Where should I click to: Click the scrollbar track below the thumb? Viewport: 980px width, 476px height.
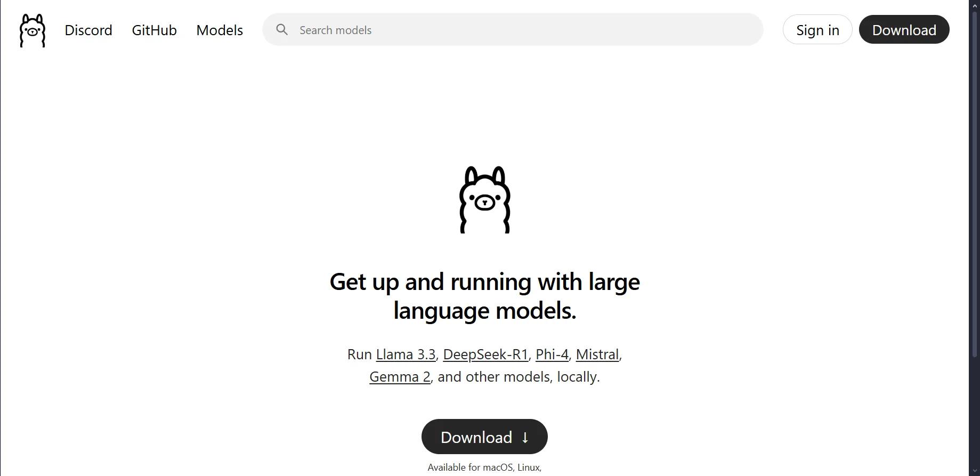coord(974,416)
